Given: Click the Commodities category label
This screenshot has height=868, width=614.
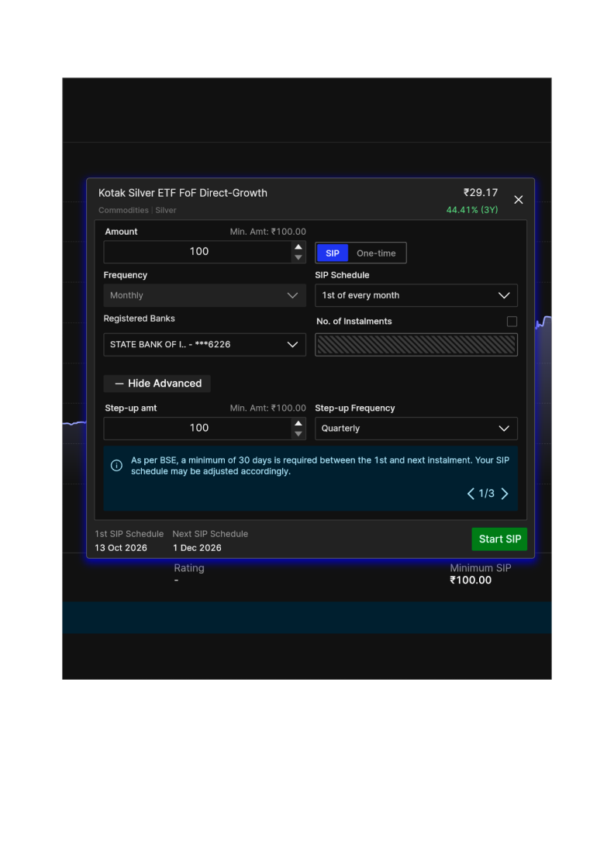Looking at the screenshot, I should (123, 210).
